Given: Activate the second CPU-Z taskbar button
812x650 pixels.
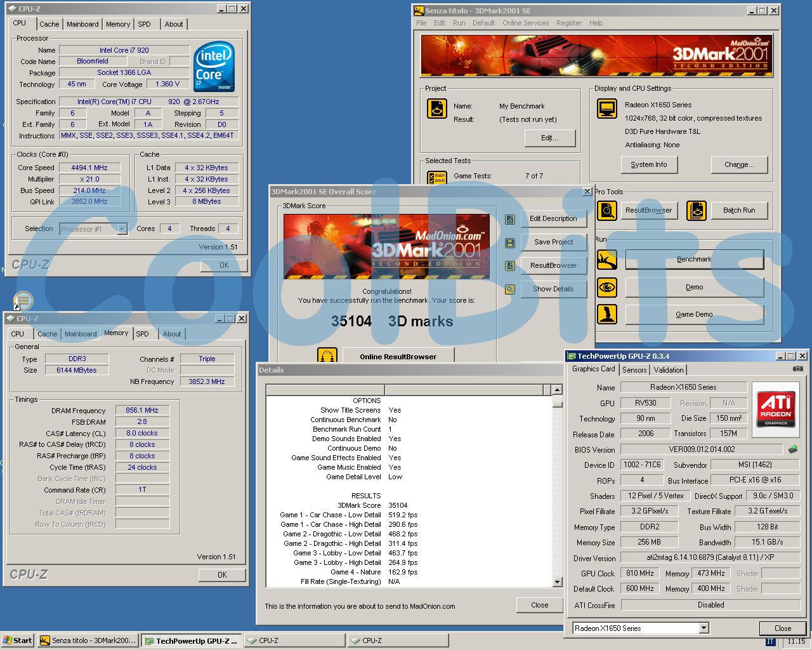Looking at the screenshot, I should 397,640.
